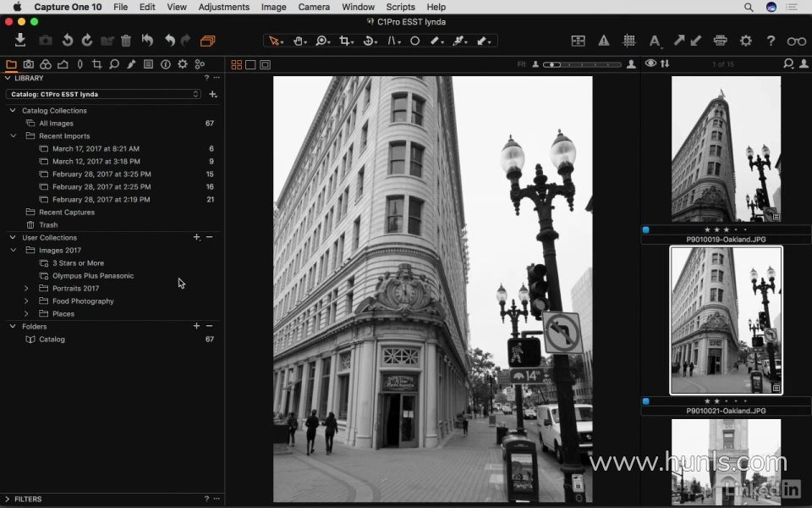Select the P9010019-Oakland.JPG thumbnail
The height and width of the screenshot is (508, 812).
(726, 150)
